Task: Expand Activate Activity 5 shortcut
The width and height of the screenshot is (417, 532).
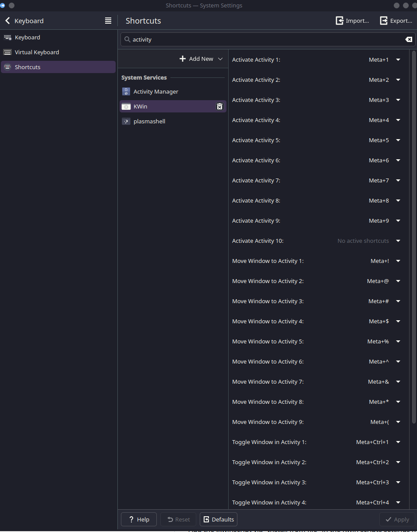Action: point(398,140)
